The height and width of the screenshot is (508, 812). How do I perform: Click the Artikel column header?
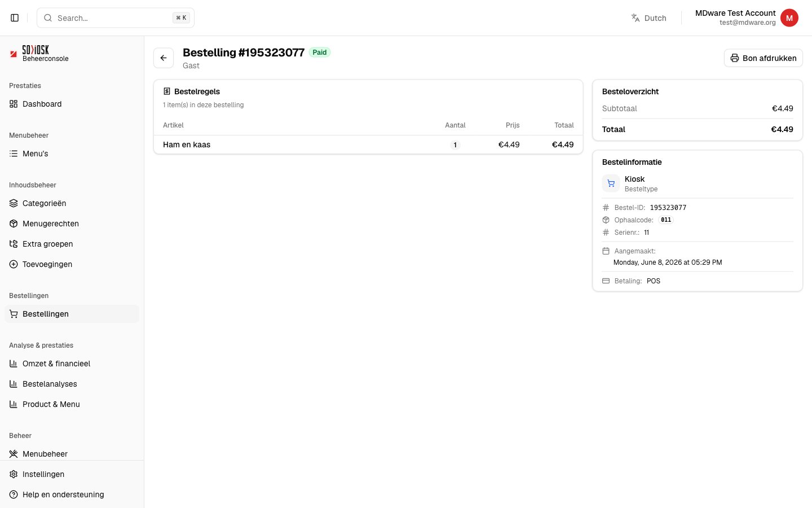(x=173, y=125)
